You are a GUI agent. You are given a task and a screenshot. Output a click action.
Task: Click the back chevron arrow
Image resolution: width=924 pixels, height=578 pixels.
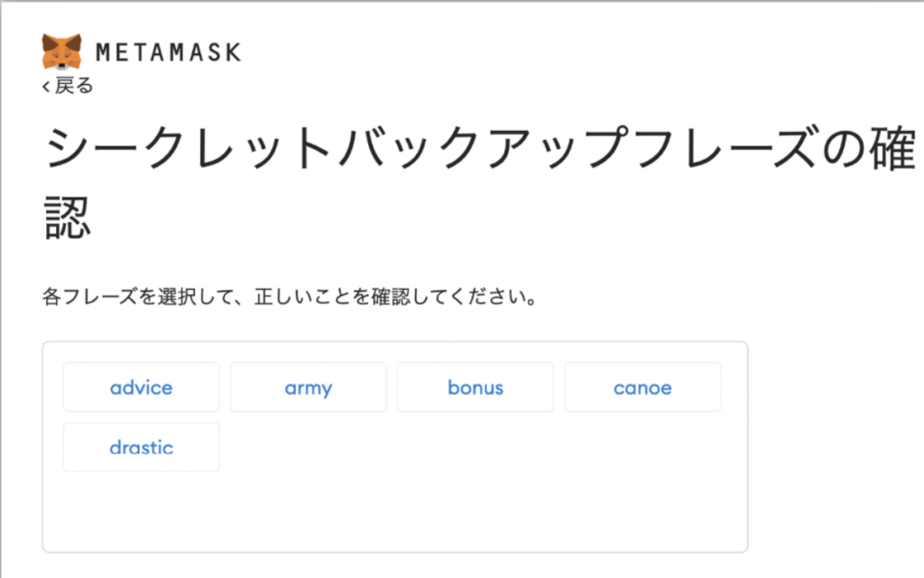46,86
